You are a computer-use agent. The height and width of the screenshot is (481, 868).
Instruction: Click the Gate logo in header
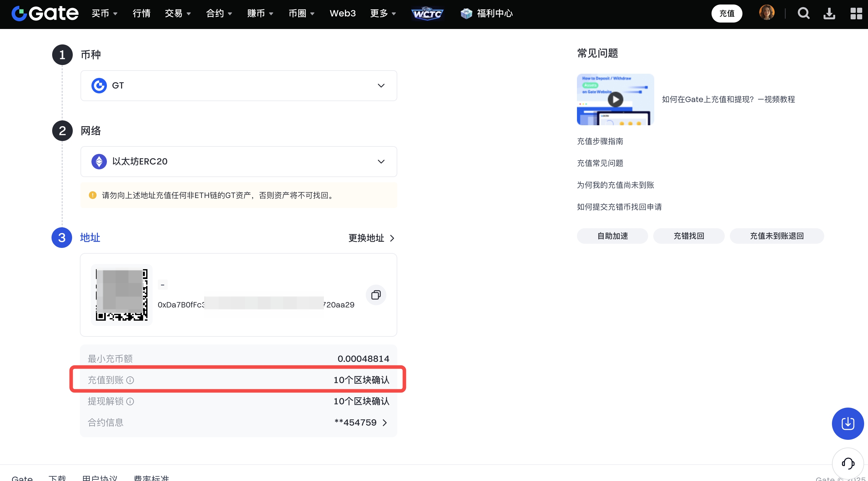[x=45, y=14]
